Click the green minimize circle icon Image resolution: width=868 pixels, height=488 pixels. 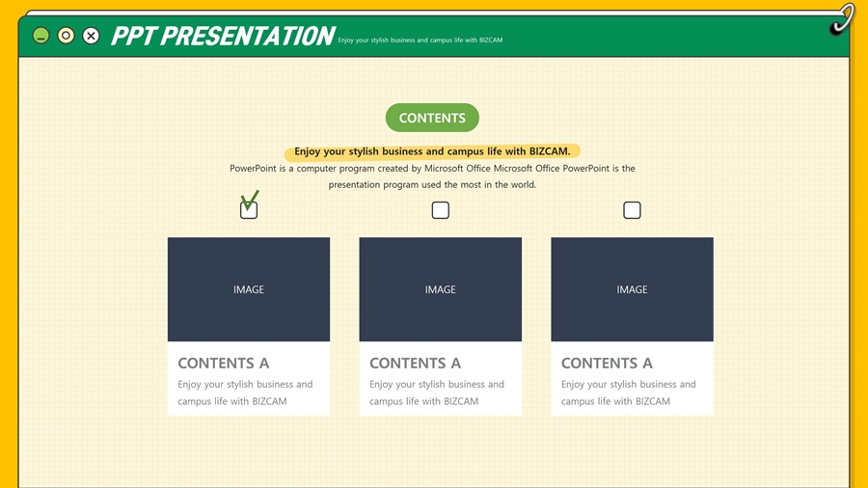(x=41, y=36)
